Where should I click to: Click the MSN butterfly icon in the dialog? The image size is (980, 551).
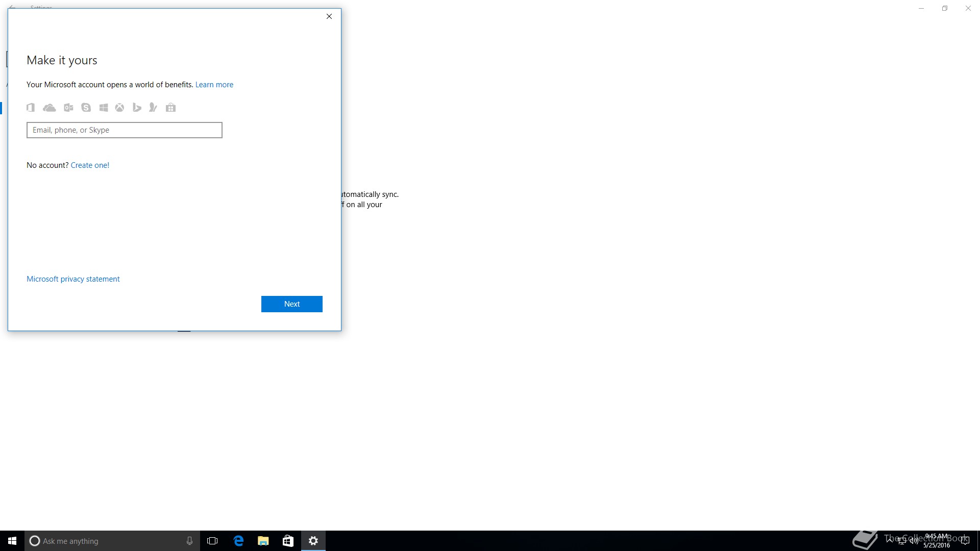pyautogui.click(x=153, y=108)
